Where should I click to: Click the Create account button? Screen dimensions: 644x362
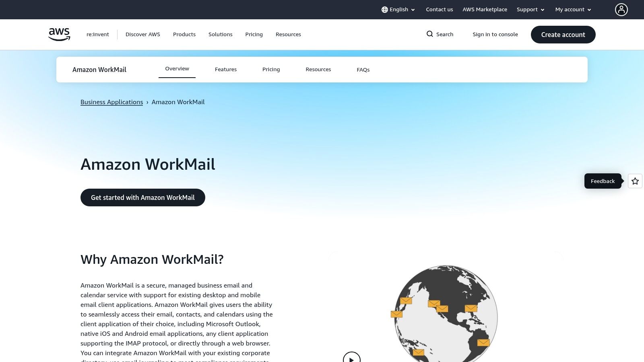pos(563,34)
